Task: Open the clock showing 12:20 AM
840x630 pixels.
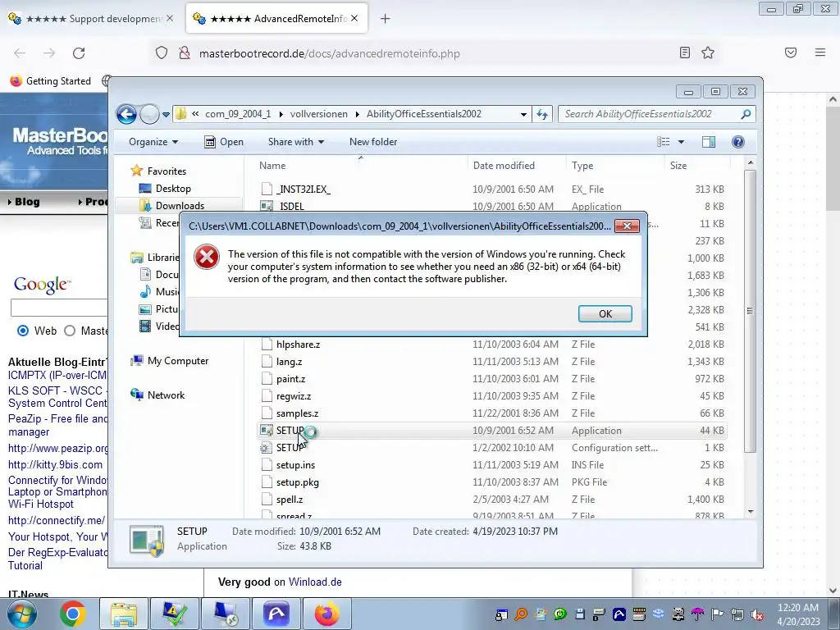Action: tap(798, 614)
